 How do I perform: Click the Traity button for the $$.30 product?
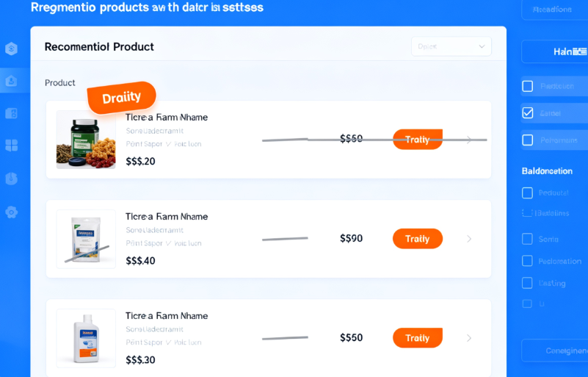[x=418, y=338]
